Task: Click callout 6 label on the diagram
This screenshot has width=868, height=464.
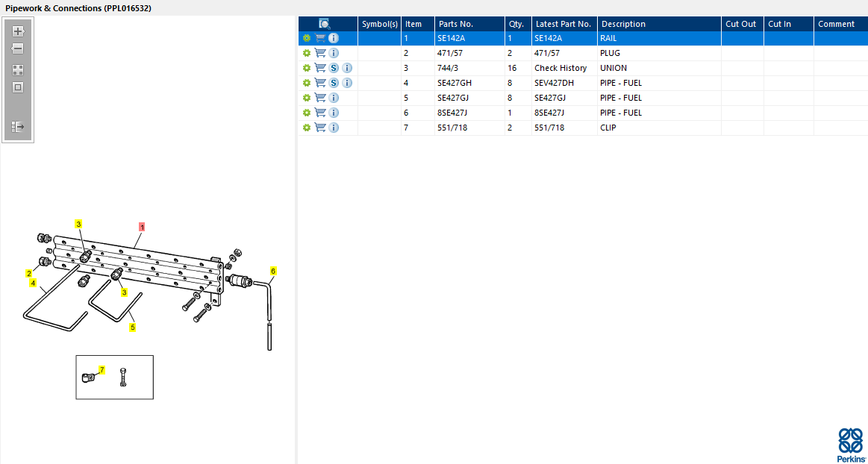Action: tap(273, 271)
